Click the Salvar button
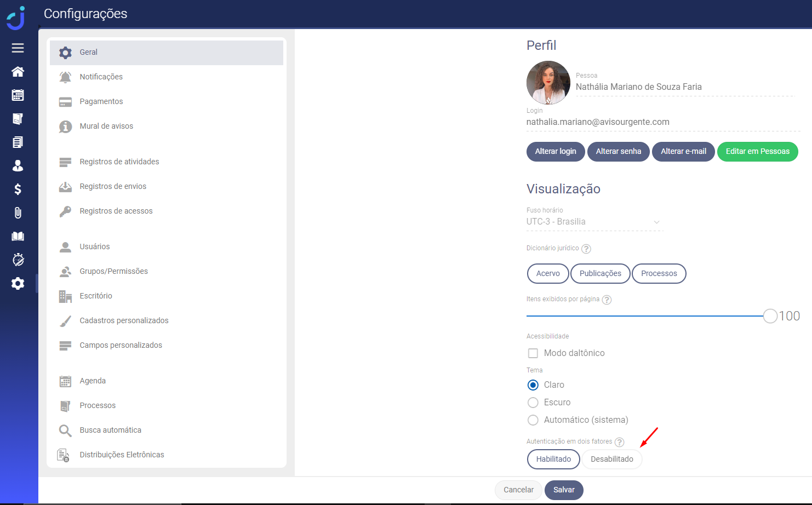 pyautogui.click(x=564, y=490)
